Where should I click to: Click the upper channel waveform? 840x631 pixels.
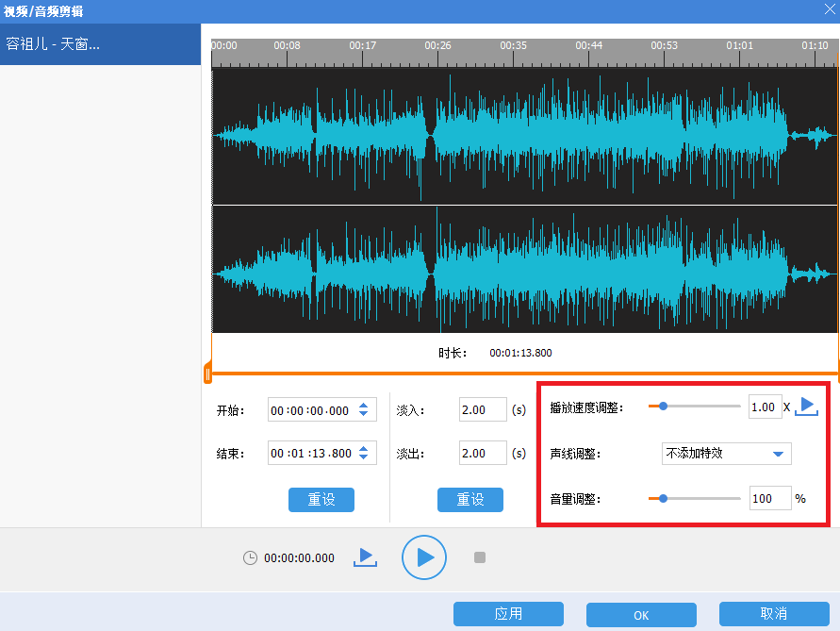pyautogui.click(x=524, y=136)
